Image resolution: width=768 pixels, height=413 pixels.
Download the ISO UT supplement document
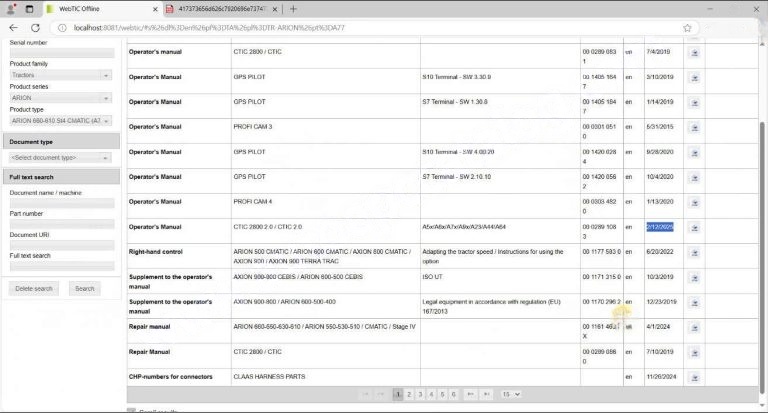694,277
